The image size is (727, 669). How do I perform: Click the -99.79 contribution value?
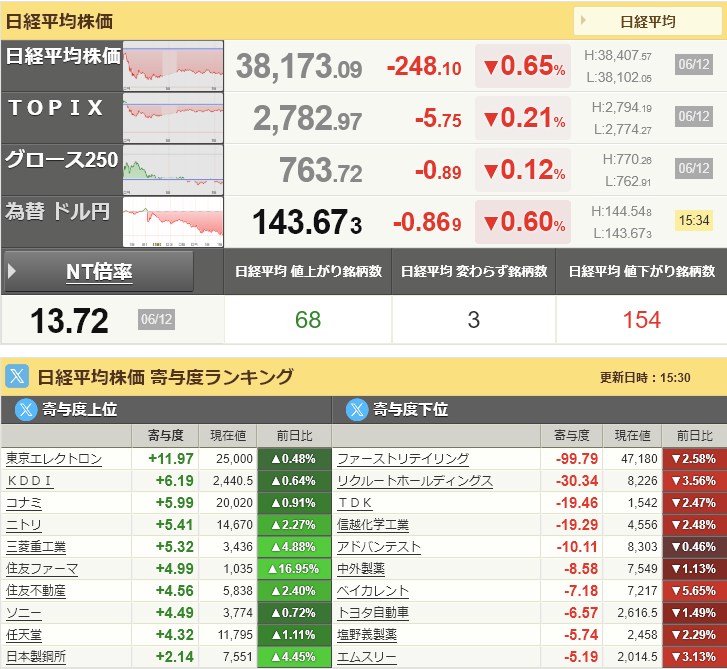577,459
